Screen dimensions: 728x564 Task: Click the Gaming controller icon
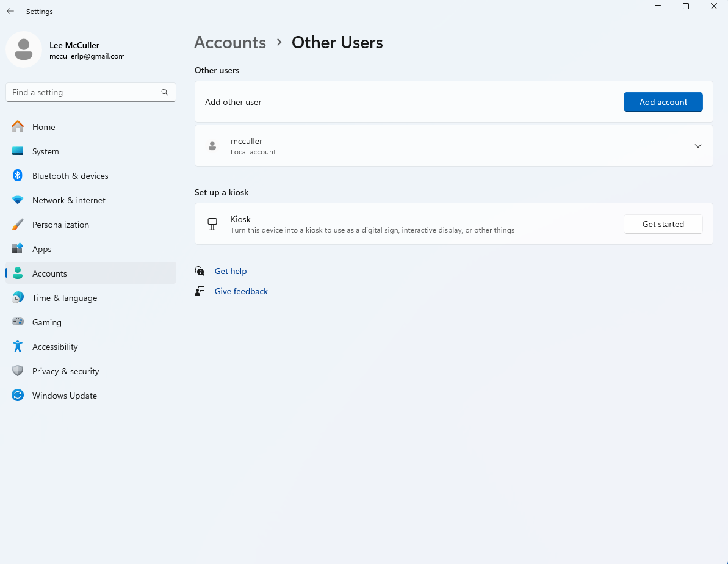click(18, 322)
